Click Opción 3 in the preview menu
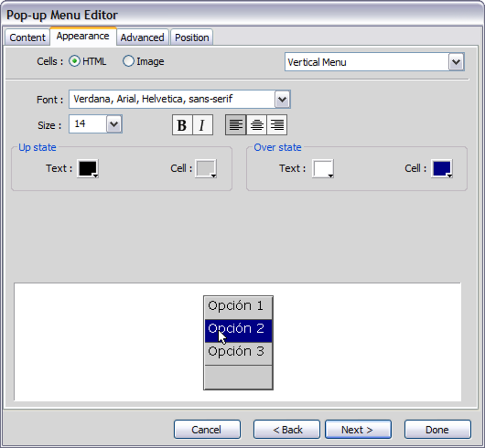 tap(238, 353)
